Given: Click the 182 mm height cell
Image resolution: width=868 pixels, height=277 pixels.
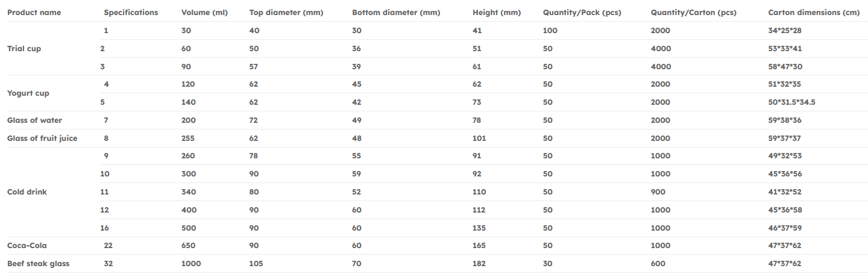Looking at the screenshot, I should [479, 264].
